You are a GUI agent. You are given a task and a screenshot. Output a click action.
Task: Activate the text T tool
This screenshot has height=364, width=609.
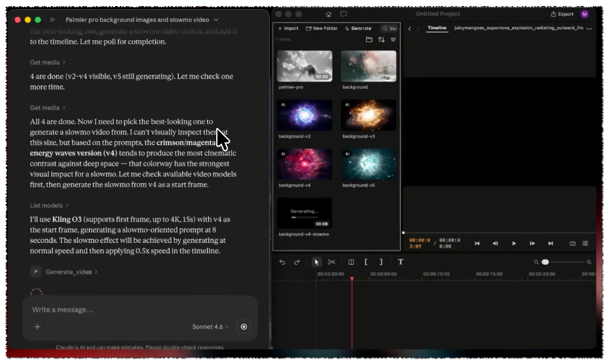pyautogui.click(x=401, y=262)
